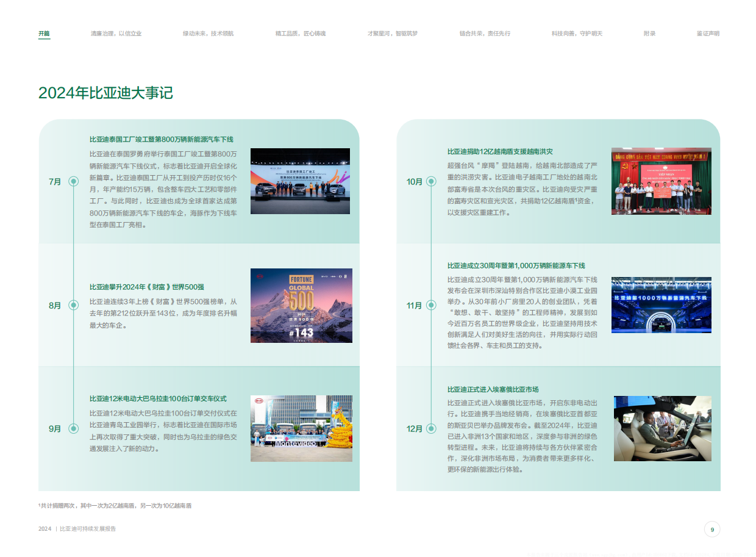Viewport: 756px width, 557px height.
Task: Click the 11月 month label
Action: click(x=415, y=305)
